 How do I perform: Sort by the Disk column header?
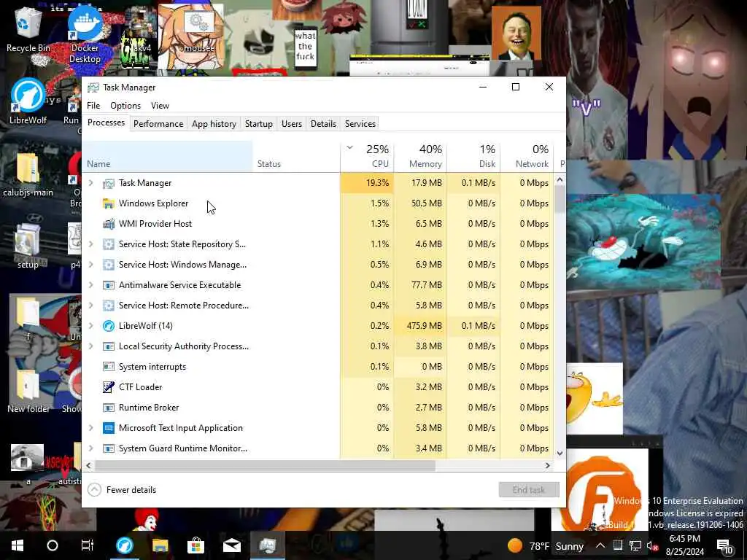pyautogui.click(x=473, y=157)
